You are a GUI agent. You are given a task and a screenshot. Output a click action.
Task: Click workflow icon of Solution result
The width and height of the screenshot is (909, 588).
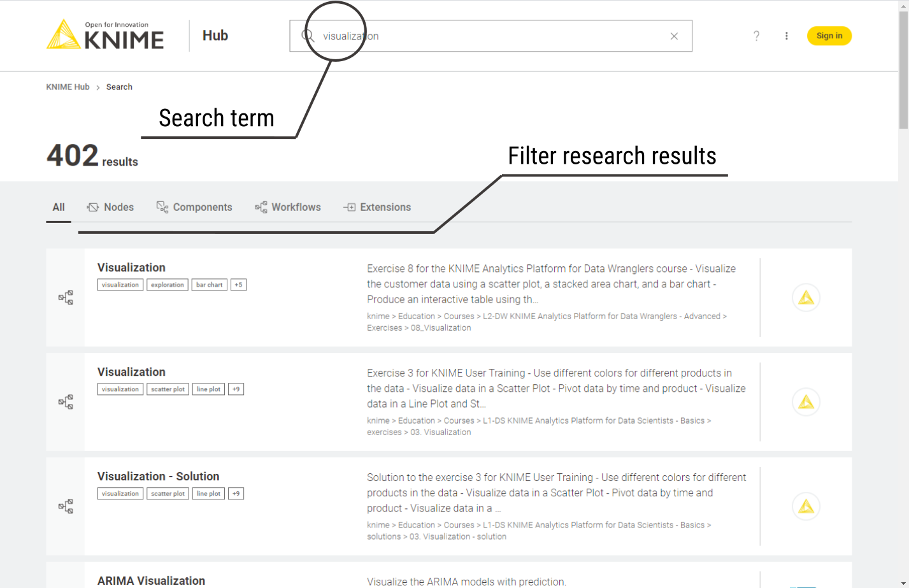click(x=66, y=506)
